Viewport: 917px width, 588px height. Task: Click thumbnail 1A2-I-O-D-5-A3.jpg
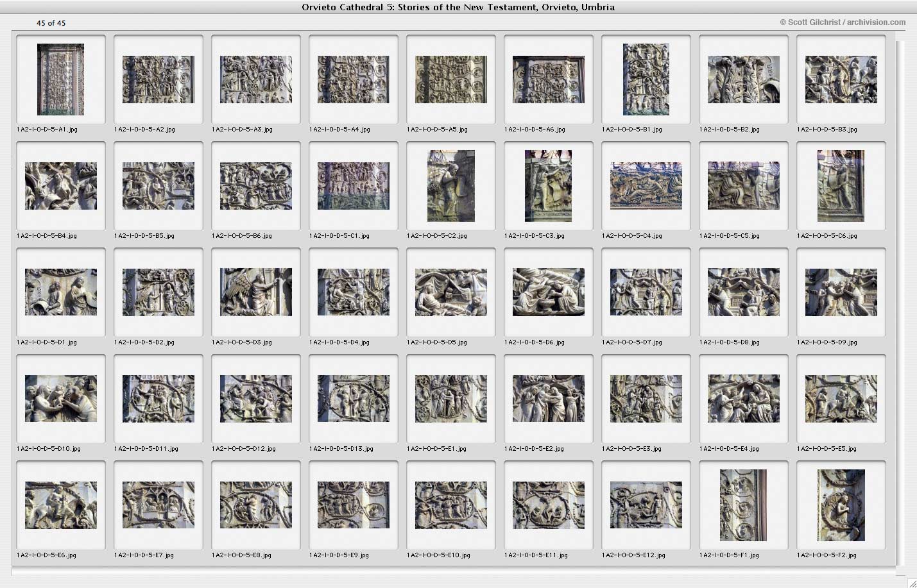point(256,80)
